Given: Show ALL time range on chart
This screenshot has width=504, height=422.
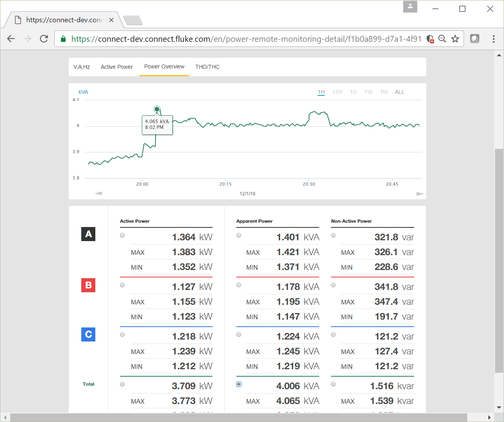Looking at the screenshot, I should [x=400, y=92].
